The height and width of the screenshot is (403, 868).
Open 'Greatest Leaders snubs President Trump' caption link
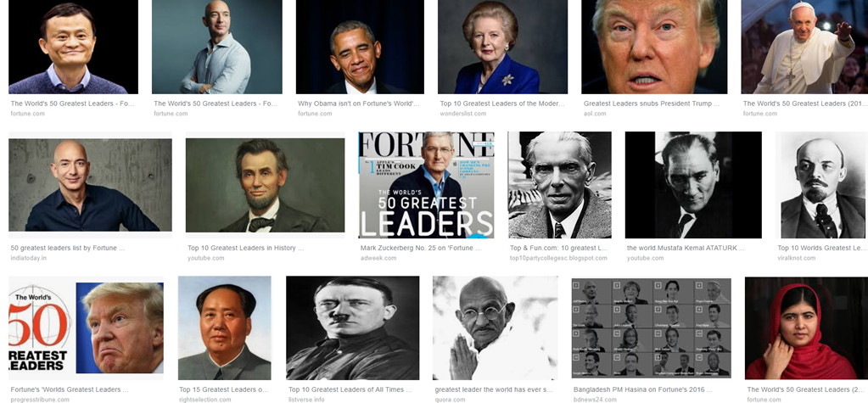point(652,104)
